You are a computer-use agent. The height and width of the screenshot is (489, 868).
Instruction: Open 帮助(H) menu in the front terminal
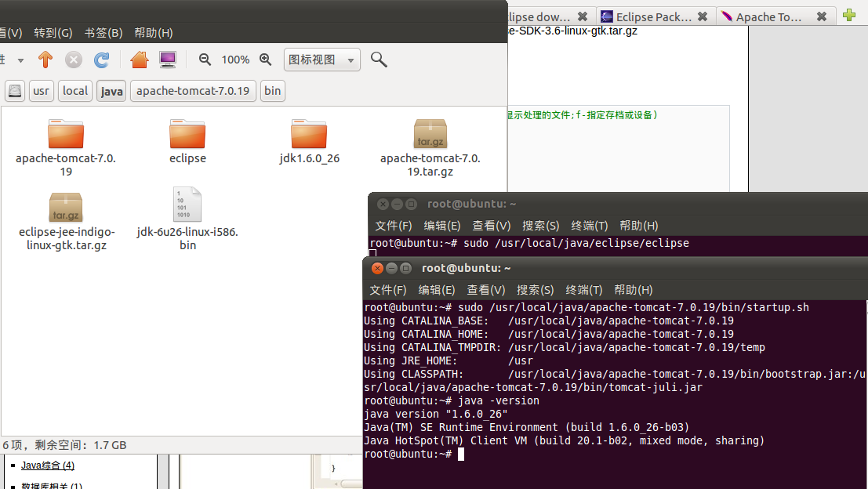pyautogui.click(x=634, y=290)
